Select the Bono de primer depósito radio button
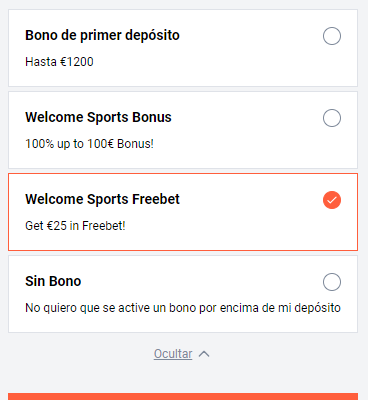Image resolution: width=368 pixels, height=400 pixels. tap(332, 36)
